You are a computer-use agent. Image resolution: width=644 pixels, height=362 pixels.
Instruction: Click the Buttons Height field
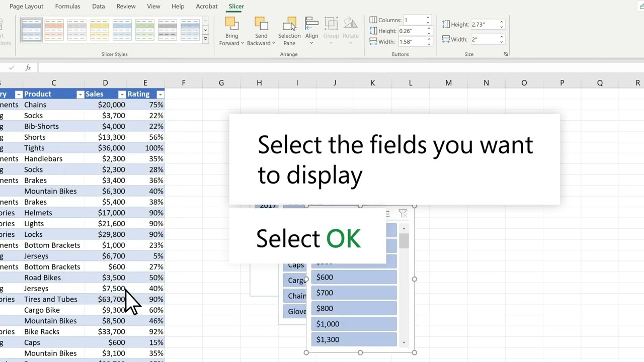(411, 31)
